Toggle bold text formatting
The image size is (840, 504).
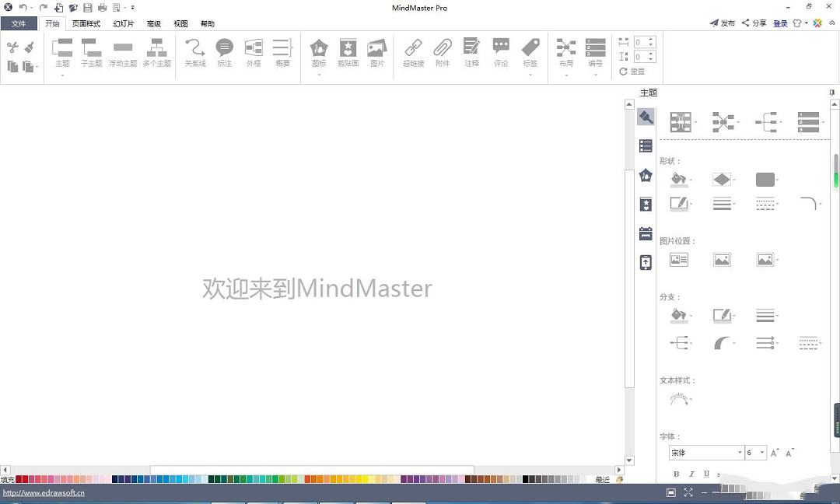pos(676,474)
